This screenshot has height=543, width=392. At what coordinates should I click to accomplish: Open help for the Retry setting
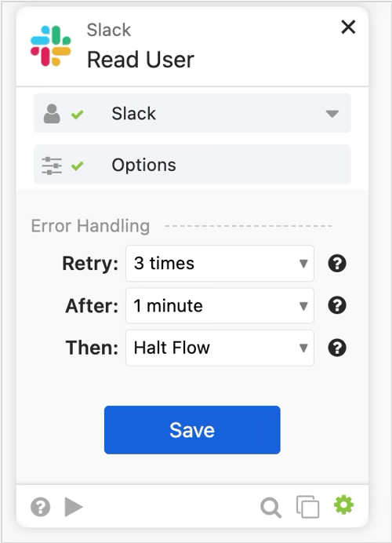click(x=337, y=263)
